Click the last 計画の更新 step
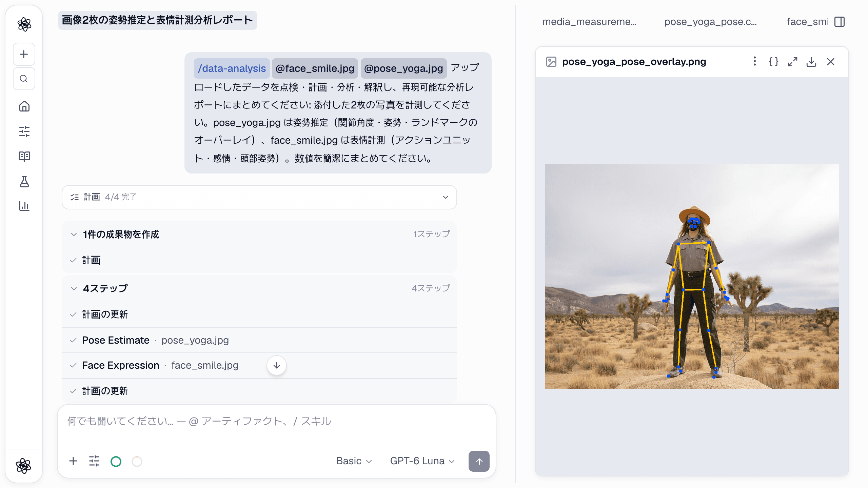Screen dimensions: 868x488 pyautogui.click(x=259, y=391)
